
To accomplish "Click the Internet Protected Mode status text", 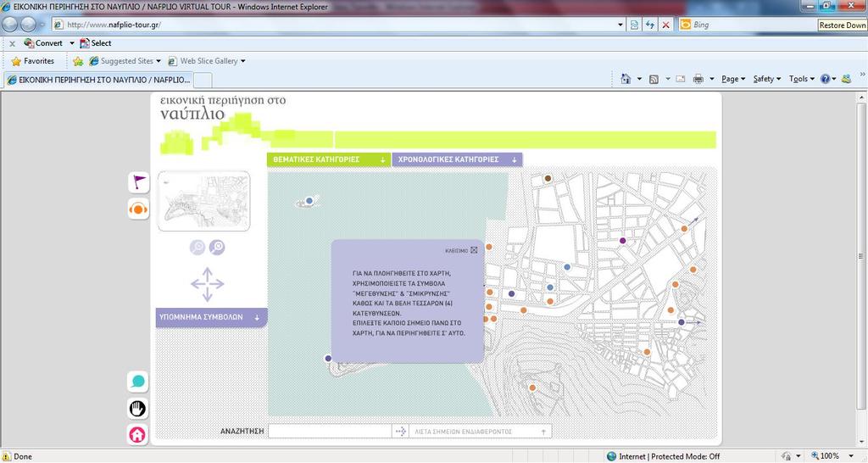I will click(x=669, y=456).
